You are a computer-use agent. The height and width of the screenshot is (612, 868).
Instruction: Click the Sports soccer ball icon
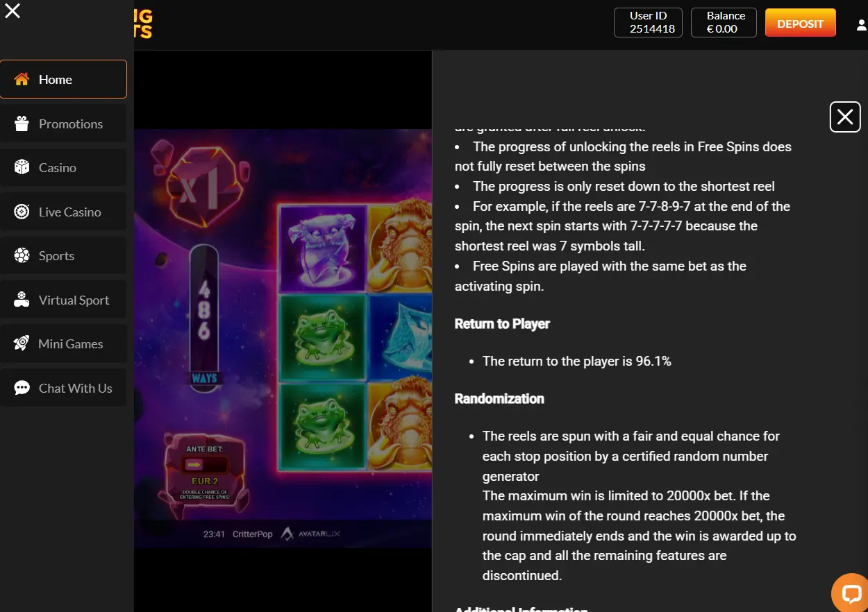click(x=22, y=255)
